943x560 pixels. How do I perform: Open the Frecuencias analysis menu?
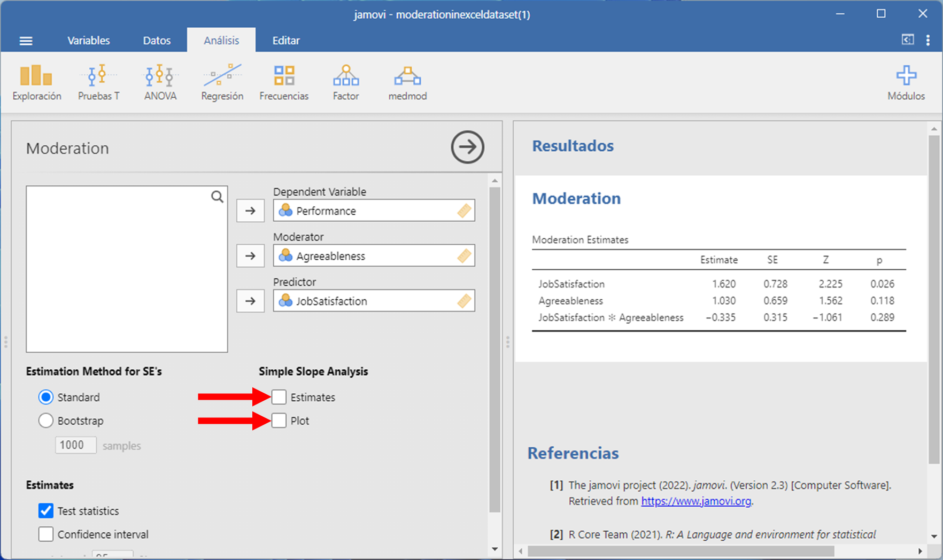284,82
